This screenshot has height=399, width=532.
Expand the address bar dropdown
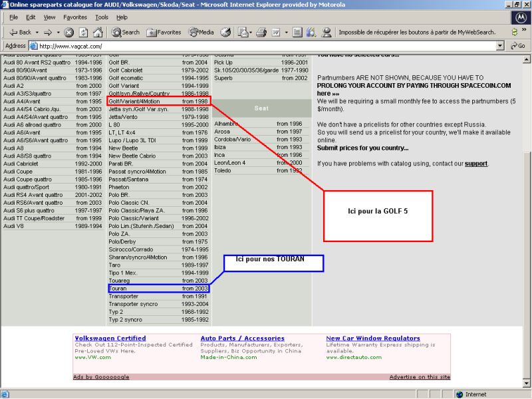click(x=500, y=46)
